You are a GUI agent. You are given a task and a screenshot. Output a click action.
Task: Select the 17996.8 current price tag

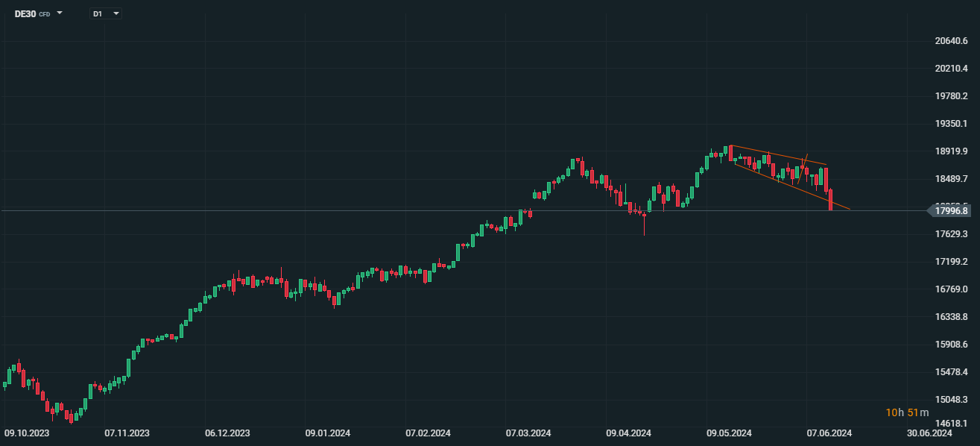pos(951,211)
